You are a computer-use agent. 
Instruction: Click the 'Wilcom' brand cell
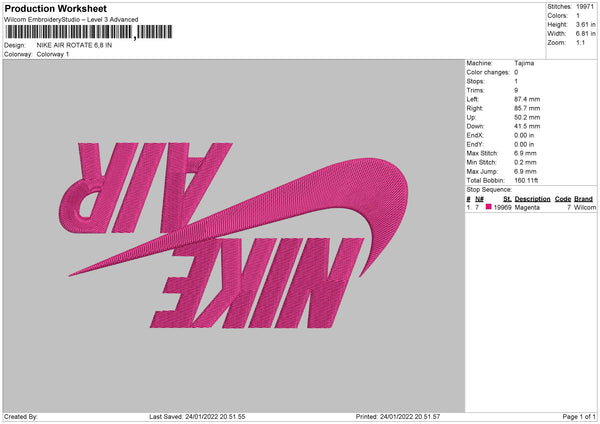(x=585, y=207)
